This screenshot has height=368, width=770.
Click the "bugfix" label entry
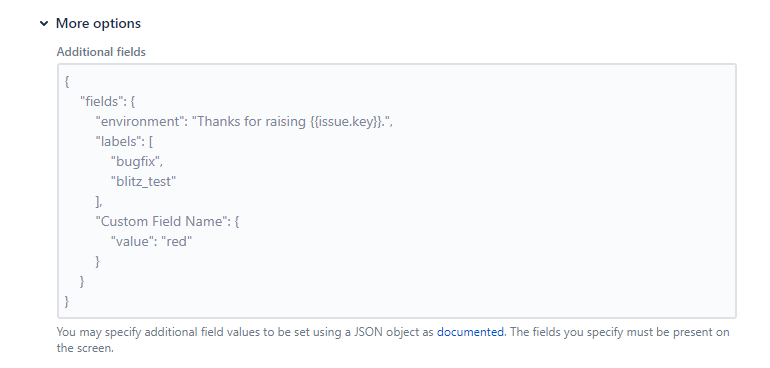pos(135,161)
